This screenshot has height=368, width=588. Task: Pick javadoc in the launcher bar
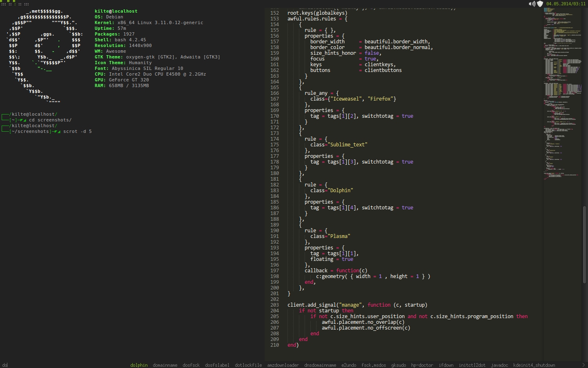click(499, 365)
